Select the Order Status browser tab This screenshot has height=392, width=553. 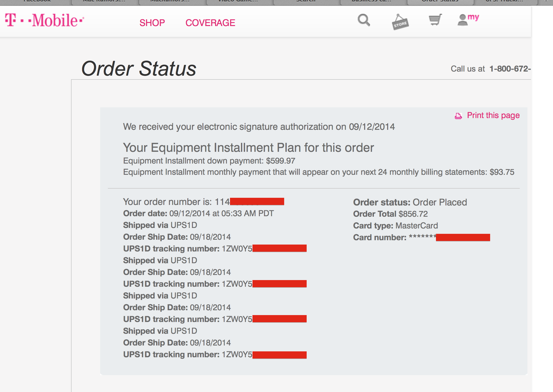tap(440, 2)
